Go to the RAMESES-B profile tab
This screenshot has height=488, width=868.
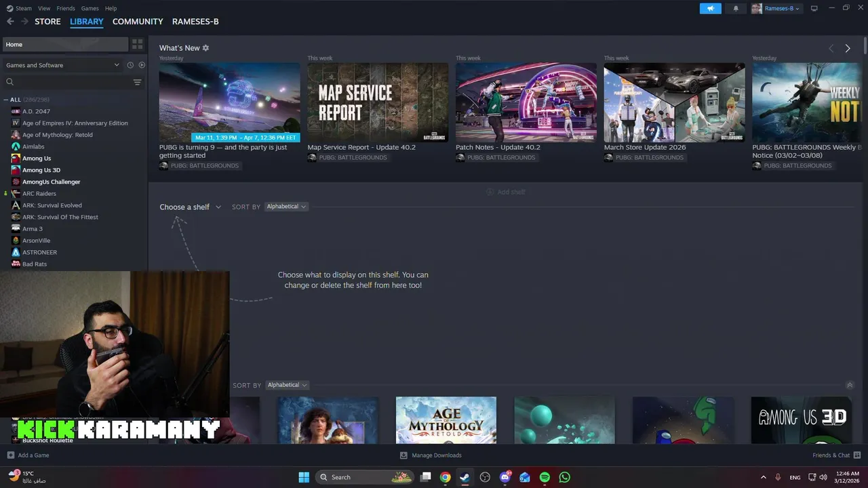tap(195, 22)
